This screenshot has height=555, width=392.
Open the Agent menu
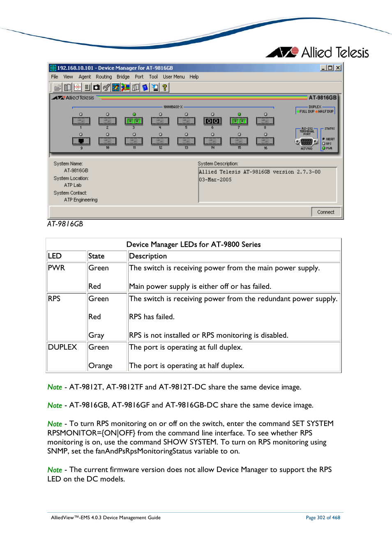point(85,77)
